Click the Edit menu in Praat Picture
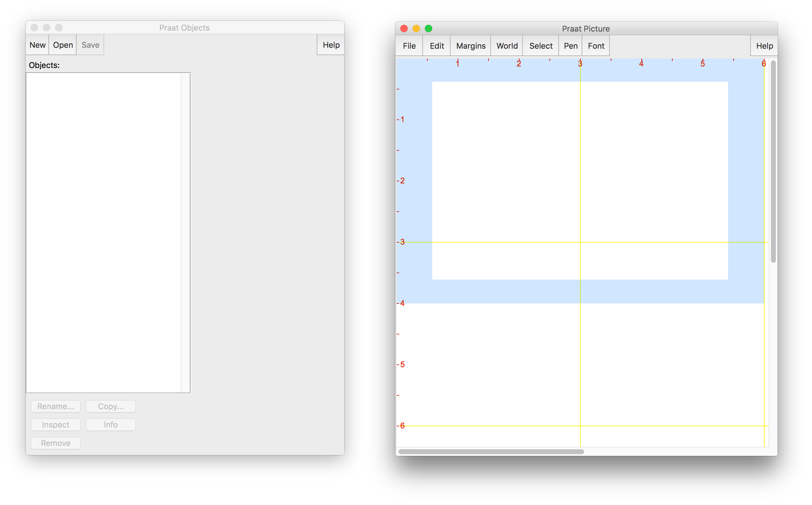 coord(436,45)
